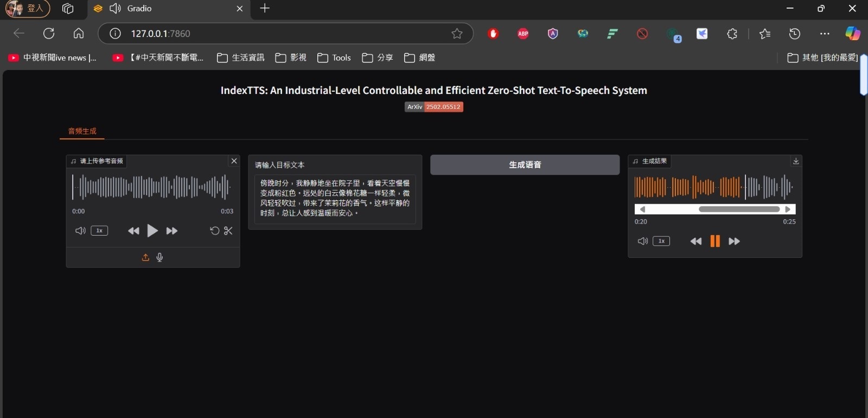868x418 pixels.
Task: Mute the generated result volume
Action: click(643, 241)
